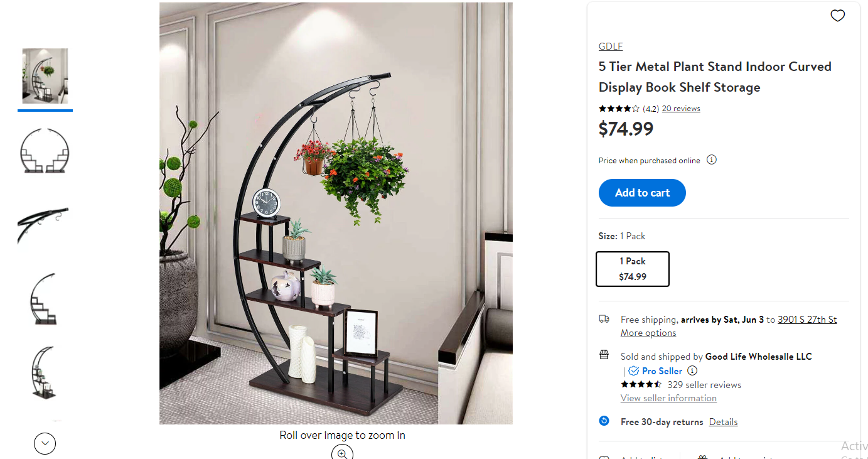Image resolution: width=868 pixels, height=459 pixels.
Task: View seller information link
Action: 668,398
